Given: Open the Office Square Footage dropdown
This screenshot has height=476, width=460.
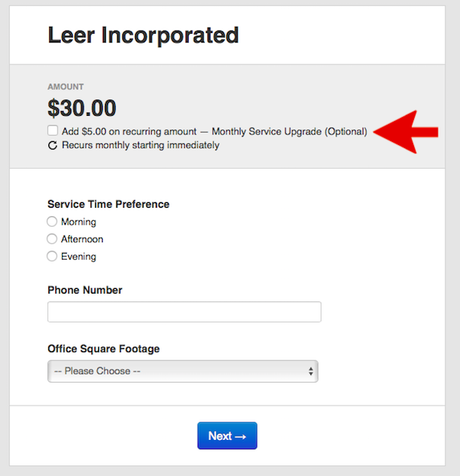Looking at the screenshot, I should coord(182,371).
